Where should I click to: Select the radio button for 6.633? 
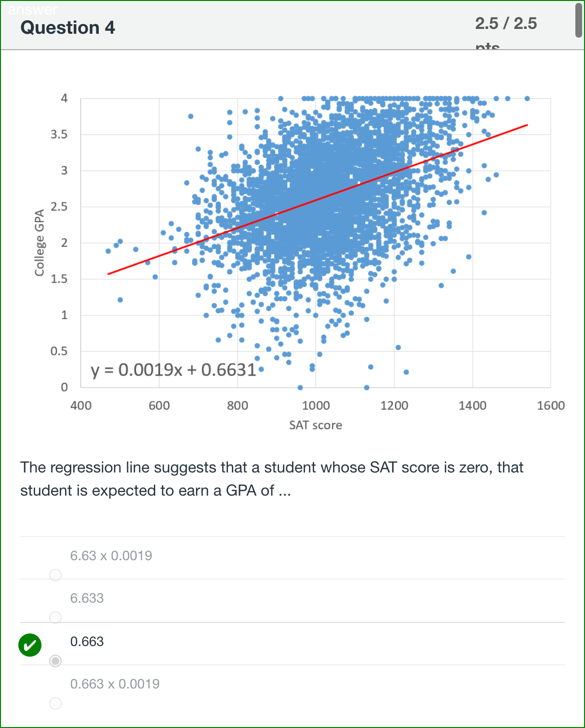point(55,617)
